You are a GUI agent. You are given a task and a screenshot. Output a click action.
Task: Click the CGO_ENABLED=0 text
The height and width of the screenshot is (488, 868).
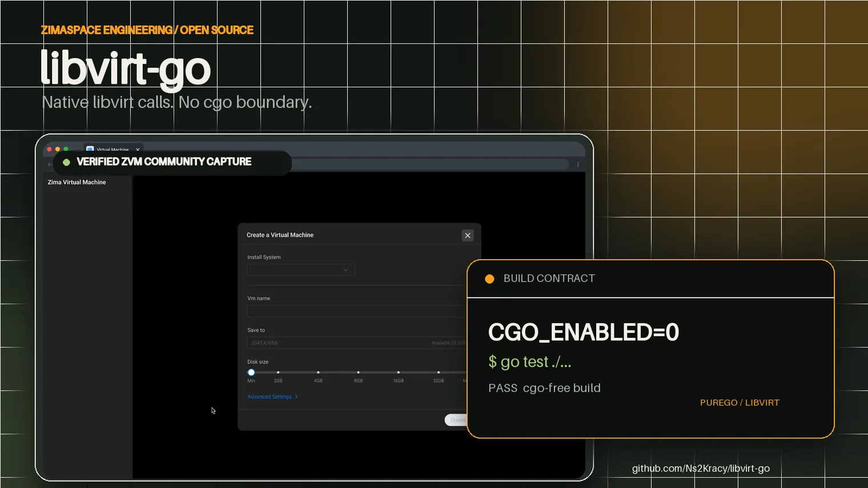coord(584,332)
